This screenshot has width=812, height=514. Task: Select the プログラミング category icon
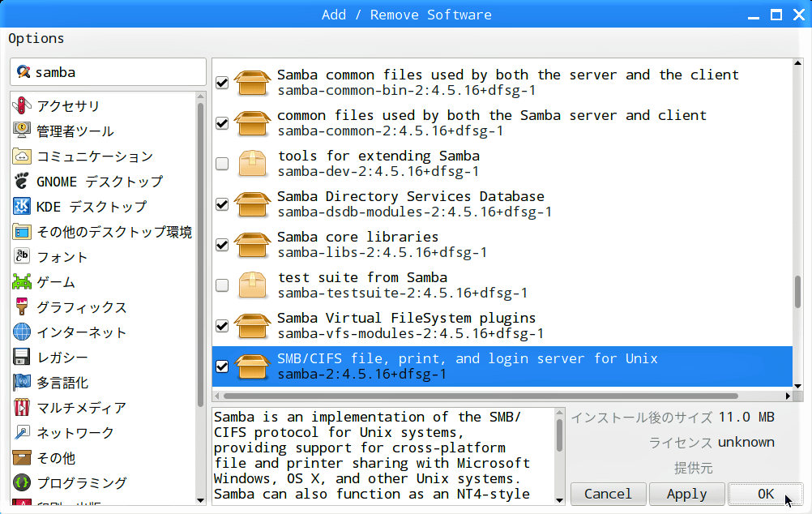(22, 483)
